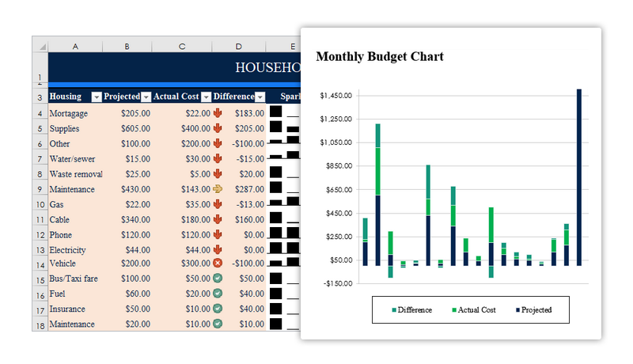The image size is (633, 364).
Task: Select the Monthly Budget Chart title
Action: 380,56
